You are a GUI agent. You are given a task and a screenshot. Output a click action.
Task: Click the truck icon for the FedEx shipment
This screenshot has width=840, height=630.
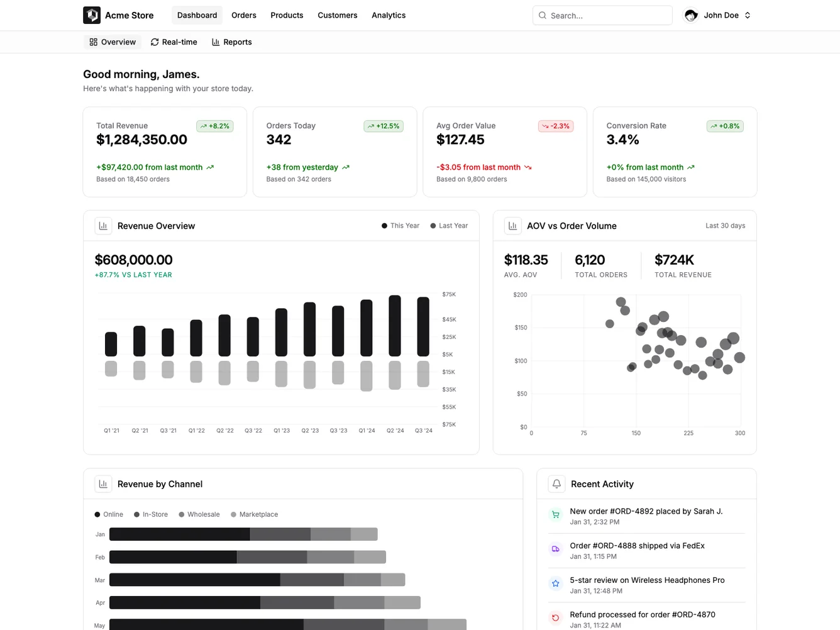pyautogui.click(x=555, y=549)
